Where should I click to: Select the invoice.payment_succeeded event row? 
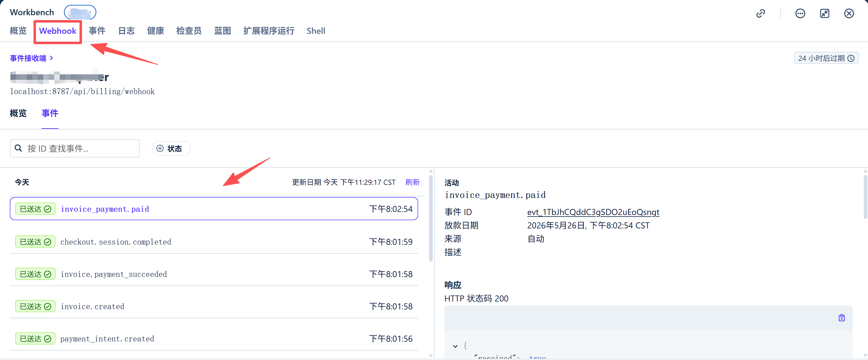[214, 274]
